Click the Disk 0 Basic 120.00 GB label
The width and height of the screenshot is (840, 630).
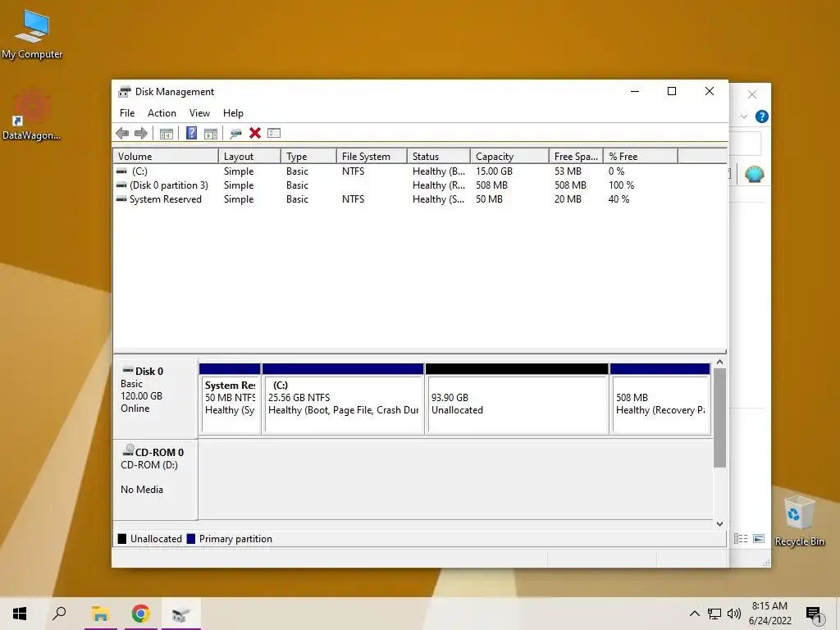tap(155, 398)
